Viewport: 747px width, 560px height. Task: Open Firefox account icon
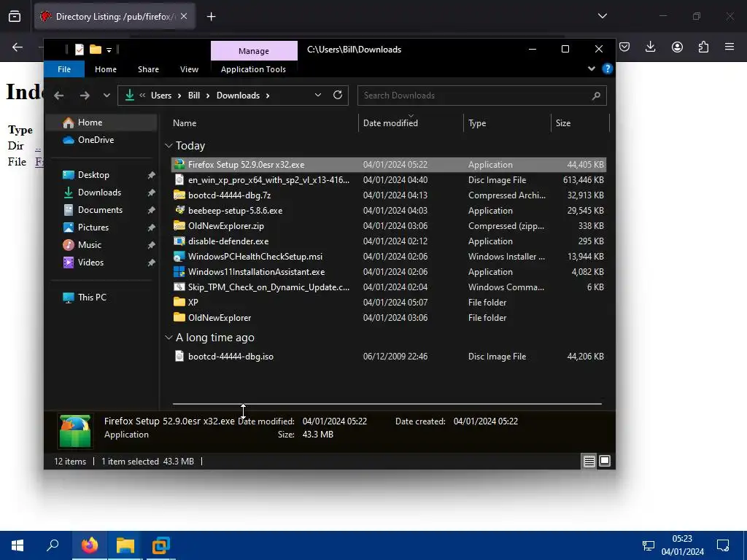point(677,47)
